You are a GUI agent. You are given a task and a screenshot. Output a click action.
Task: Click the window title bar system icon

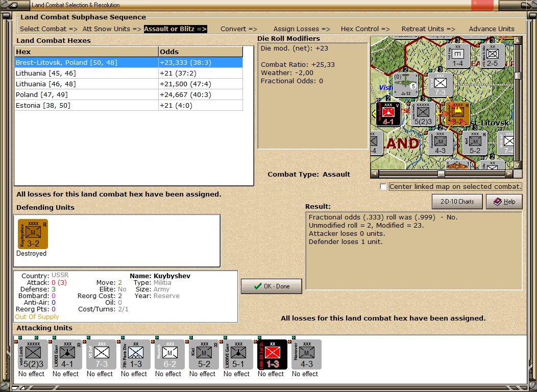coord(14,5)
